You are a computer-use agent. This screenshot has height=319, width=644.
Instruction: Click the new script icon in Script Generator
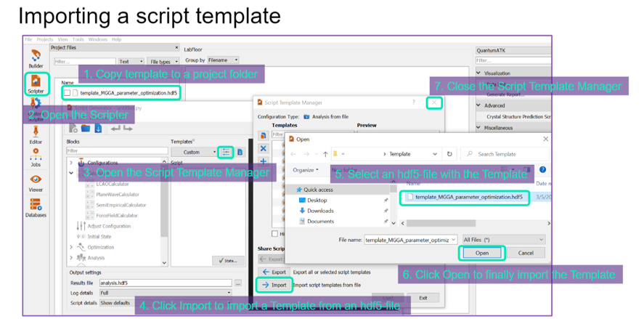(x=73, y=129)
